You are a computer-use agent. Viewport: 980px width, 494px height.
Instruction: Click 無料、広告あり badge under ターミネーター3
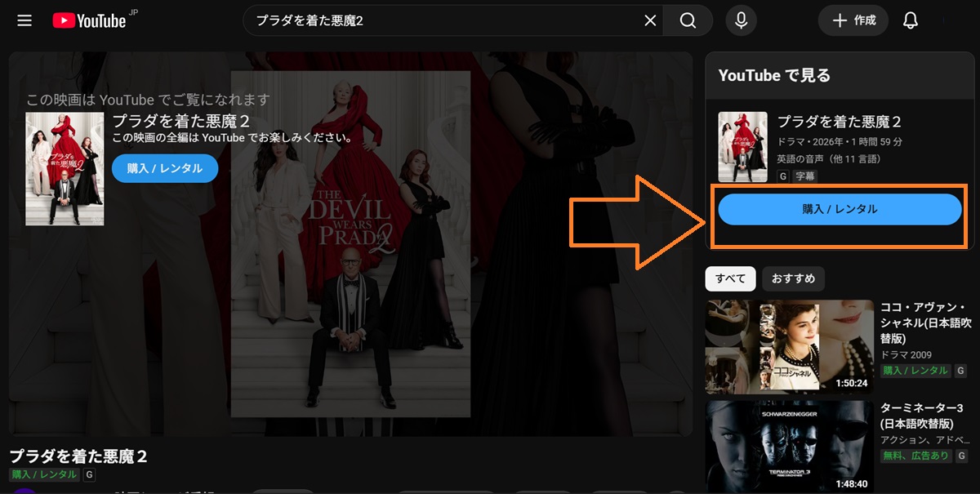[x=917, y=456]
